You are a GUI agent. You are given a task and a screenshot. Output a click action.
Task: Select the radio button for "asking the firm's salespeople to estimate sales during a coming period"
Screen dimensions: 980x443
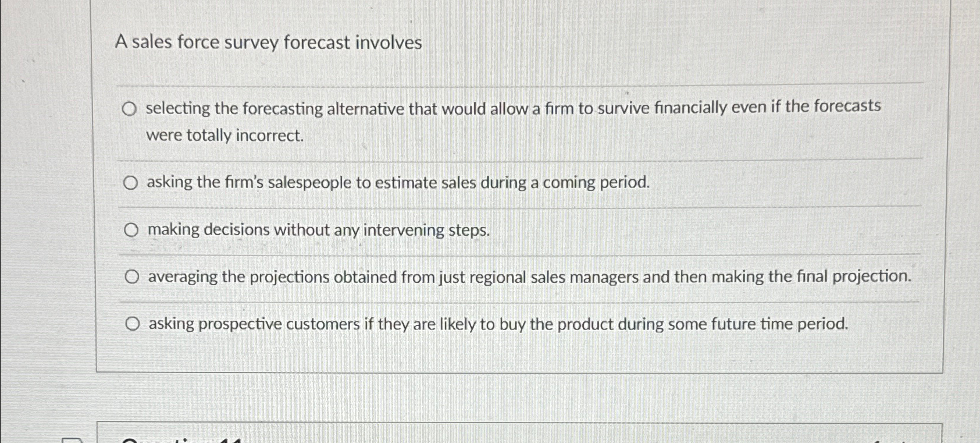pos(131,182)
